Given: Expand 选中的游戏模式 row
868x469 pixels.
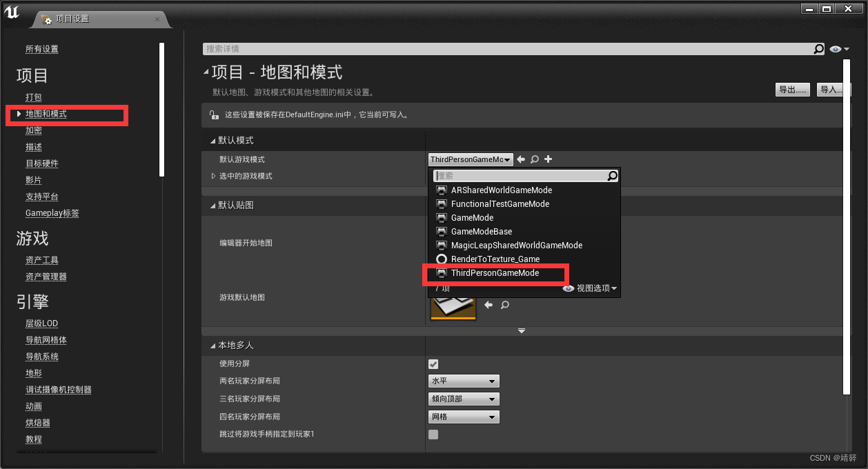Looking at the screenshot, I should (x=213, y=176).
